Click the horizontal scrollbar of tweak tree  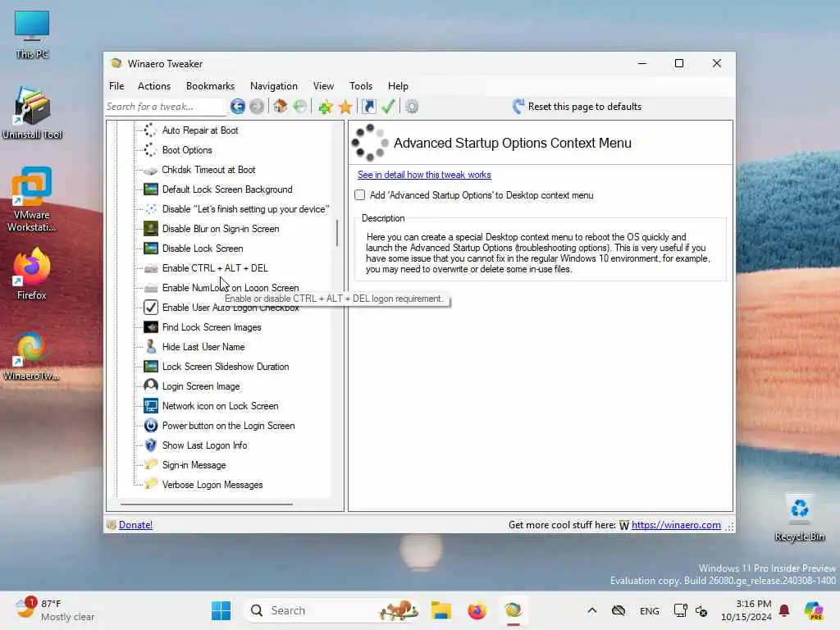[207, 504]
